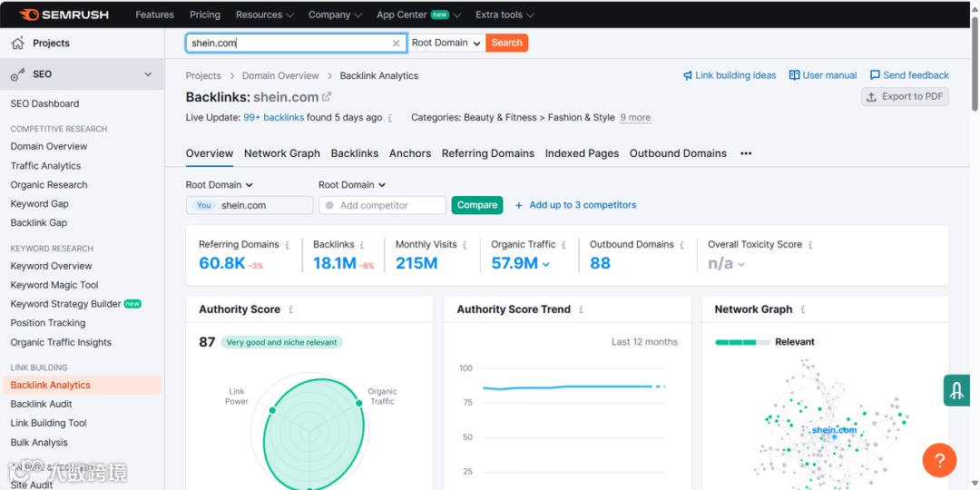
Task: Export the report to PDF
Action: tap(905, 97)
